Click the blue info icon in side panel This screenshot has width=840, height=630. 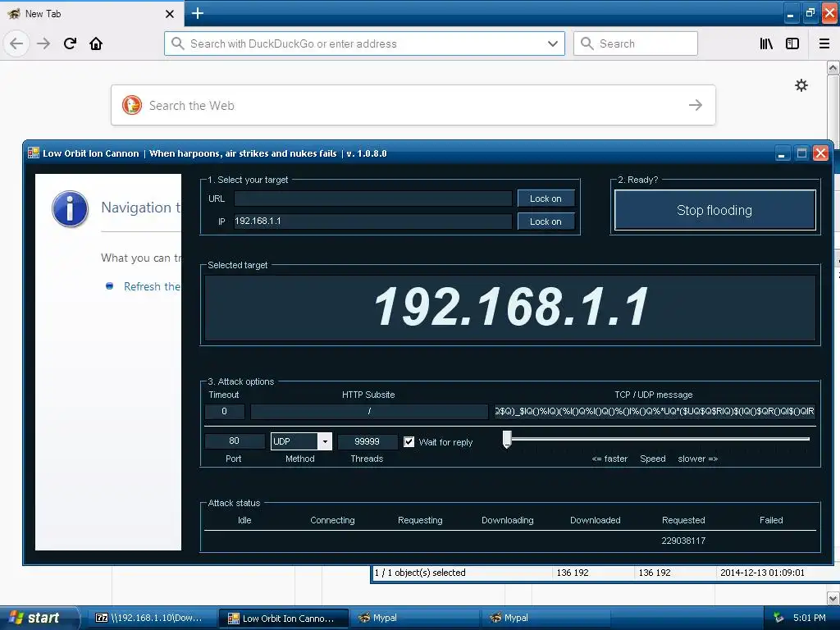pyautogui.click(x=71, y=209)
